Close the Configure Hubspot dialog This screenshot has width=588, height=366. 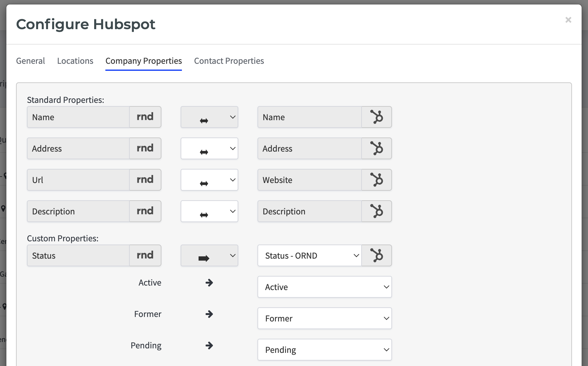[x=568, y=20]
